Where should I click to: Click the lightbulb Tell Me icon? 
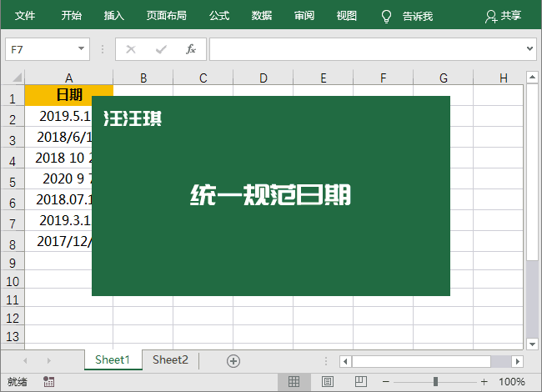tap(386, 16)
